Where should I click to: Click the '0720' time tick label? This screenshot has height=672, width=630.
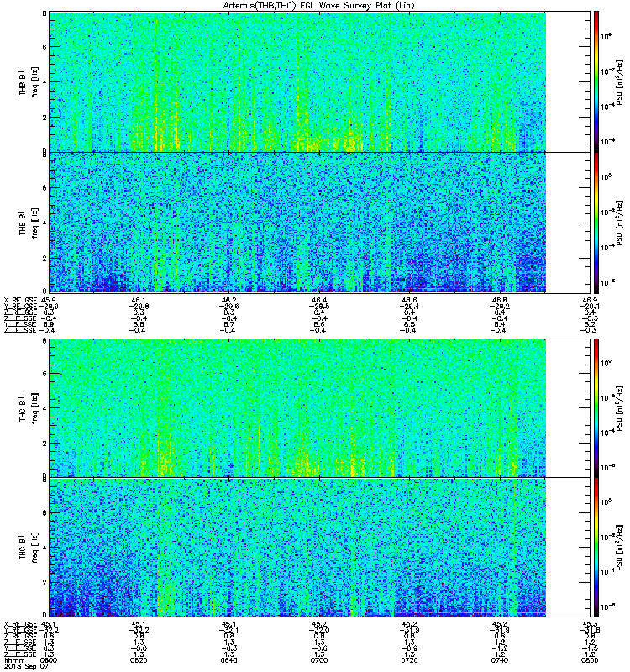[x=409, y=660]
